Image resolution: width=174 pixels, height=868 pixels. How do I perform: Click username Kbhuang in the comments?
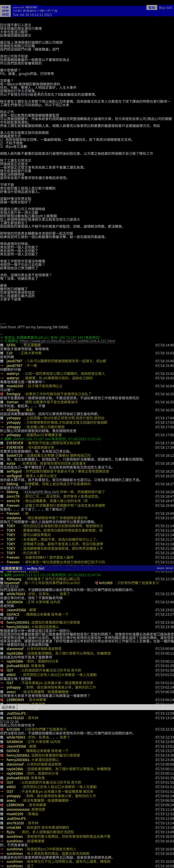(14, 579)
